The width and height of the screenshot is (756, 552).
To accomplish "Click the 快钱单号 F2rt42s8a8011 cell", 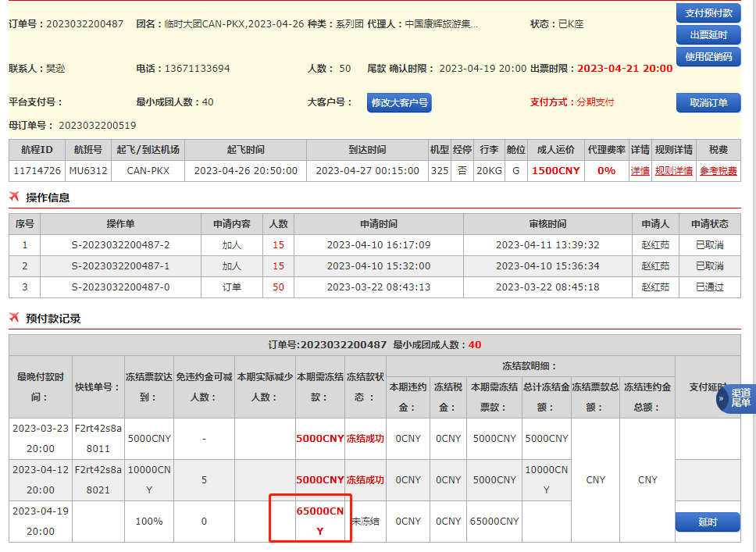I will pyautogui.click(x=98, y=439).
